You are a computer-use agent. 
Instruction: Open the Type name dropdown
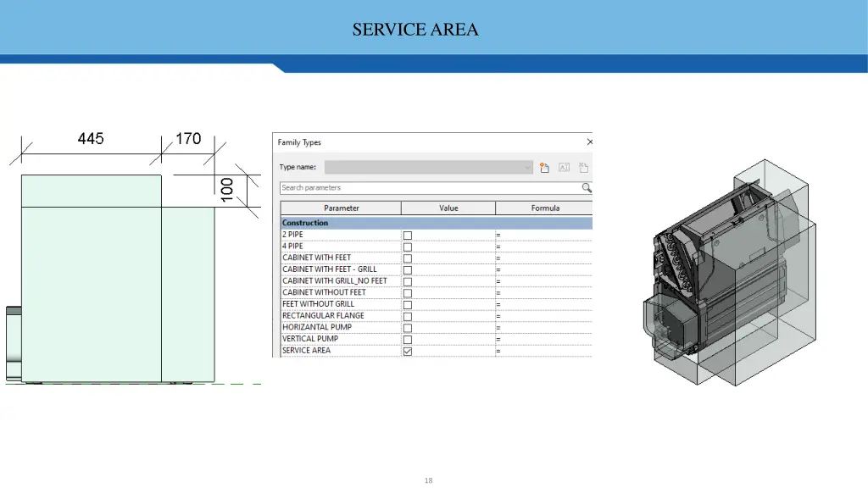point(428,167)
